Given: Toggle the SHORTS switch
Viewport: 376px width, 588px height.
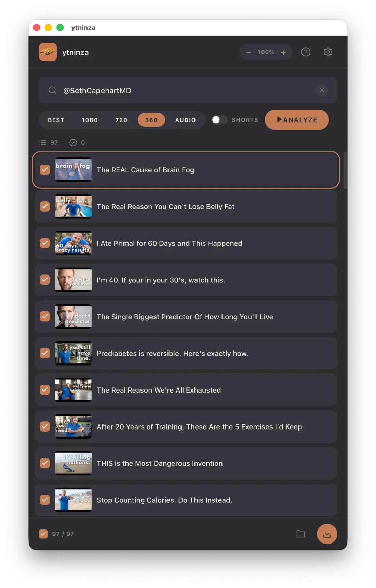Looking at the screenshot, I should [219, 120].
